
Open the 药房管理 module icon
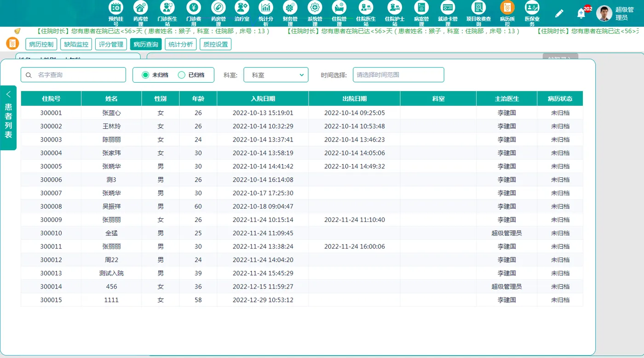click(x=218, y=7)
